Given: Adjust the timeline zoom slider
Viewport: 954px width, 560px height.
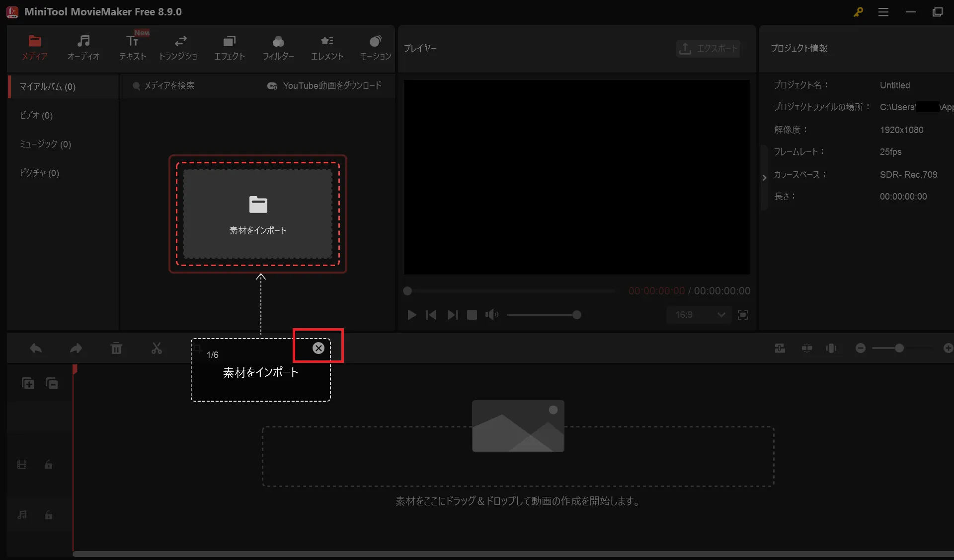Looking at the screenshot, I should 899,349.
